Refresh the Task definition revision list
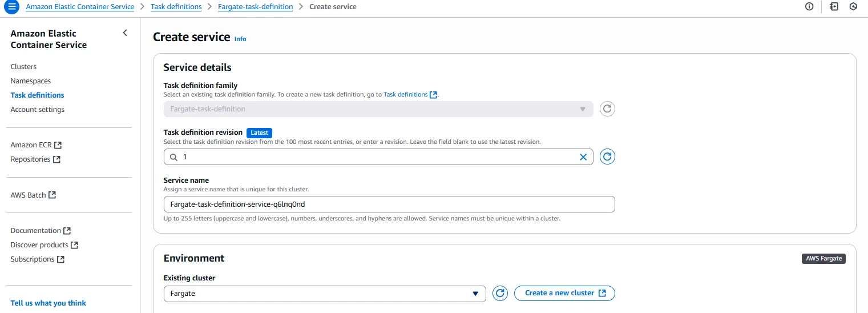868x313 pixels. tap(607, 156)
